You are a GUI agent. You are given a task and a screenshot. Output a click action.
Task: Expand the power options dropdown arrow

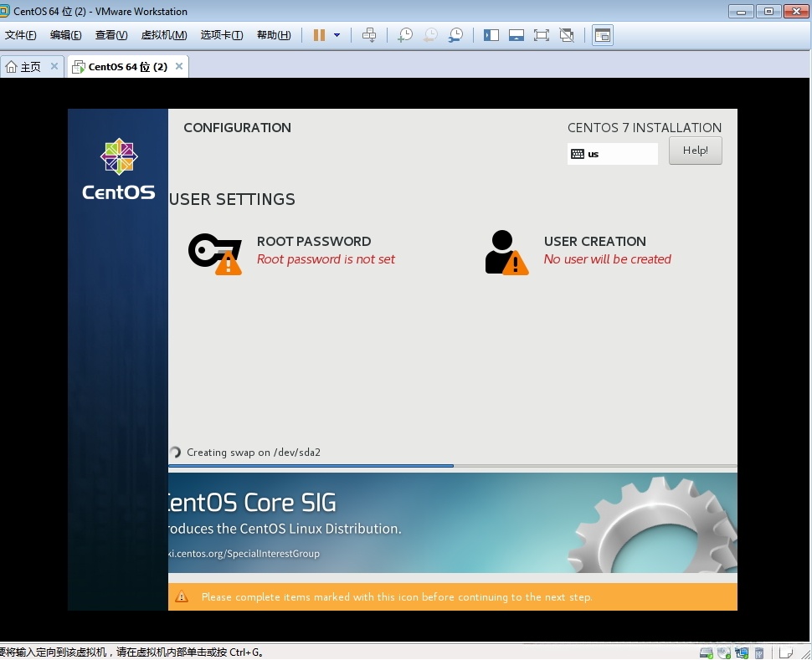point(337,35)
